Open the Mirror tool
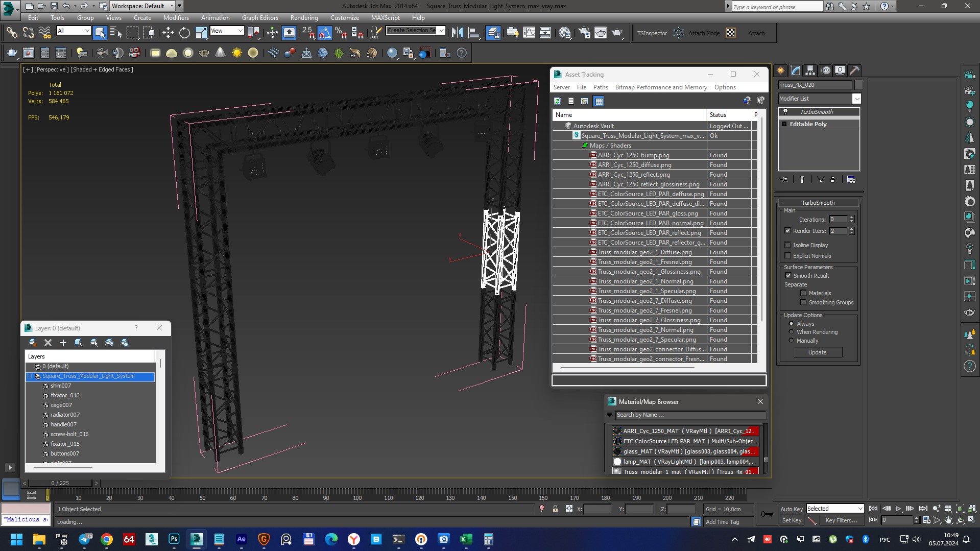This screenshot has height=551, width=980. pos(457,33)
